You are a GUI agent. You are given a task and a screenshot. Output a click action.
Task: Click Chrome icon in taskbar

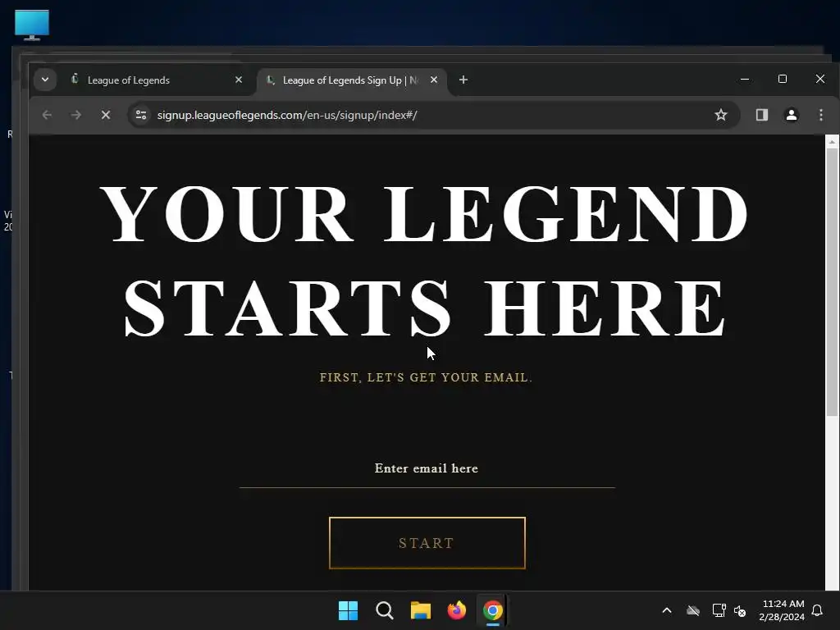[x=492, y=610]
